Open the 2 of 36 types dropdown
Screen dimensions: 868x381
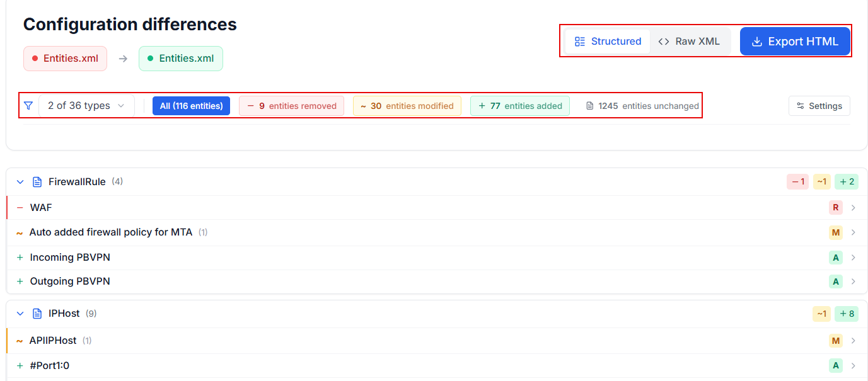coord(86,106)
